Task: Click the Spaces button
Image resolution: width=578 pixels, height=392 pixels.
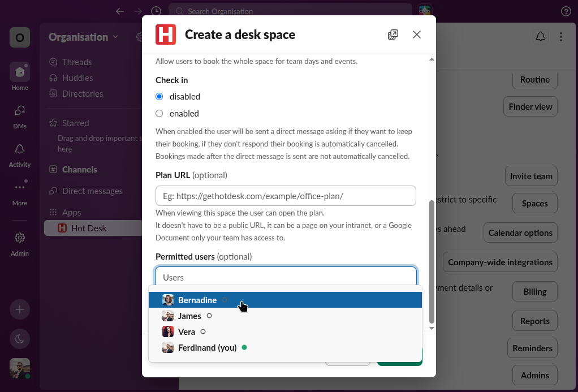Action: [x=534, y=203]
